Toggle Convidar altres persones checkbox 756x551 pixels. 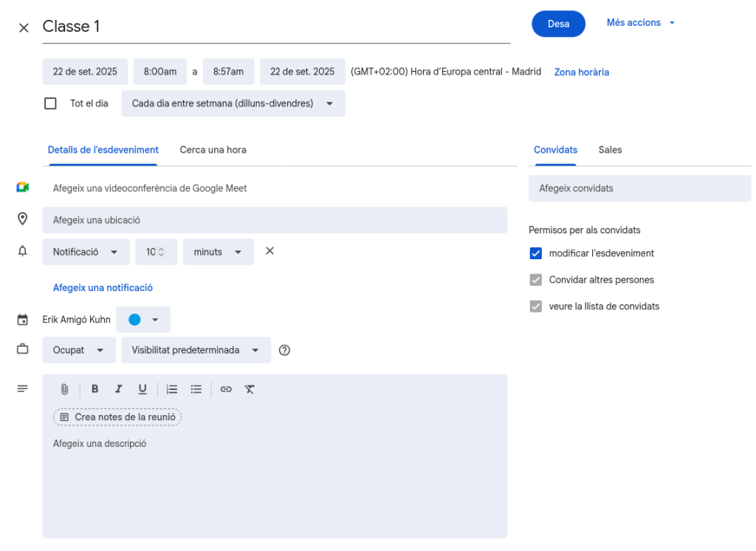tap(536, 280)
